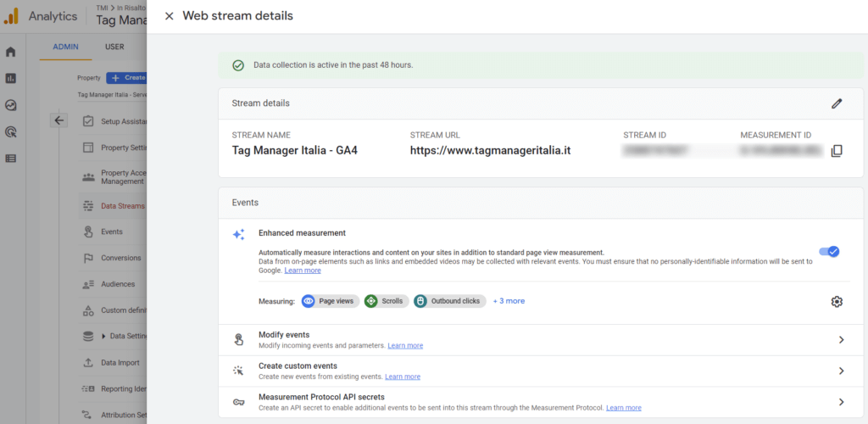
Task: Click the Setup Assistant checkbox icon
Action: [x=88, y=121]
